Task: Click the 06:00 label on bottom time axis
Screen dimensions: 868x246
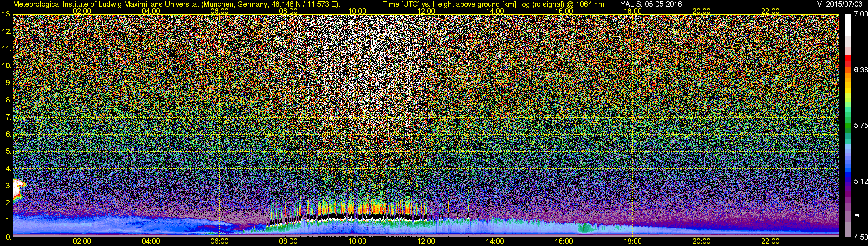Action: click(x=219, y=241)
